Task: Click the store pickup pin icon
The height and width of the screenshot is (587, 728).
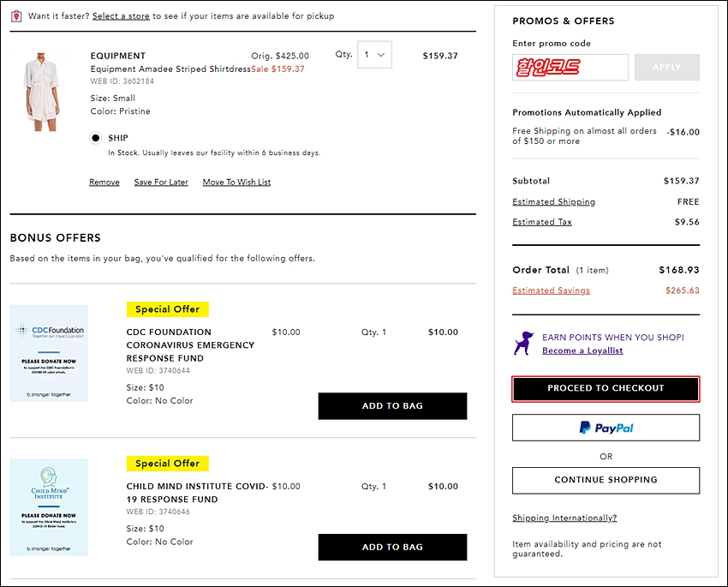Action: [x=16, y=16]
